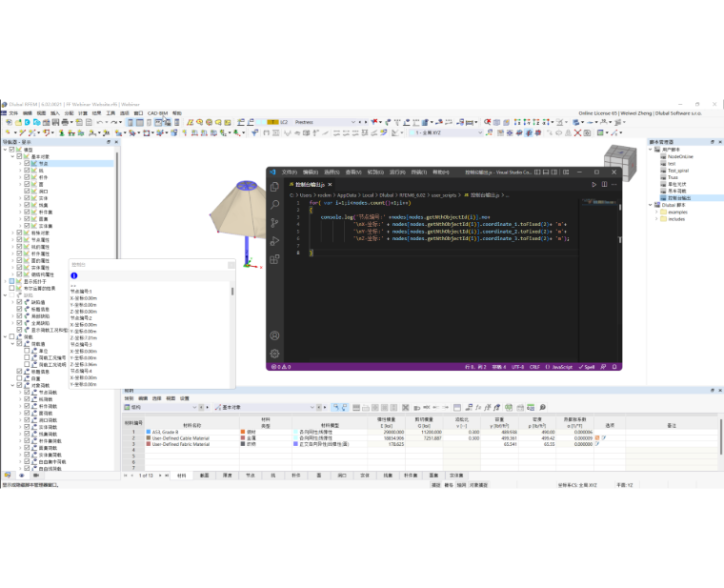
Task: Click the RFEM Print icon
Action: point(65,122)
